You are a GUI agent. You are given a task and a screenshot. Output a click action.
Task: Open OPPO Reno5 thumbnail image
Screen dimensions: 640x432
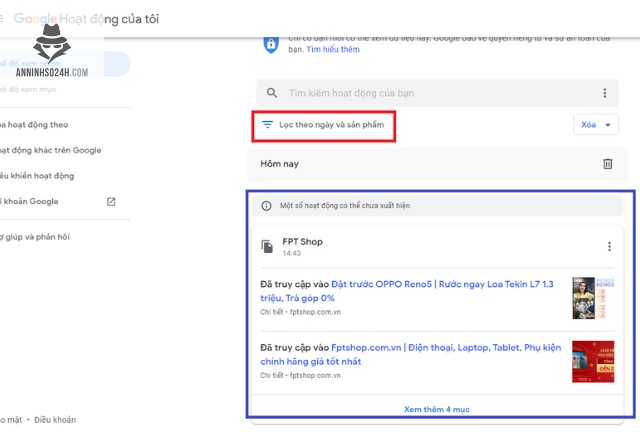coord(593,298)
